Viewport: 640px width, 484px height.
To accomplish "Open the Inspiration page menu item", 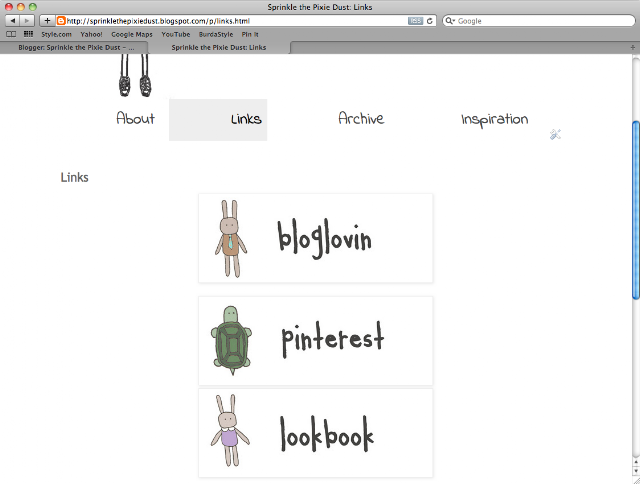I will 494,120.
